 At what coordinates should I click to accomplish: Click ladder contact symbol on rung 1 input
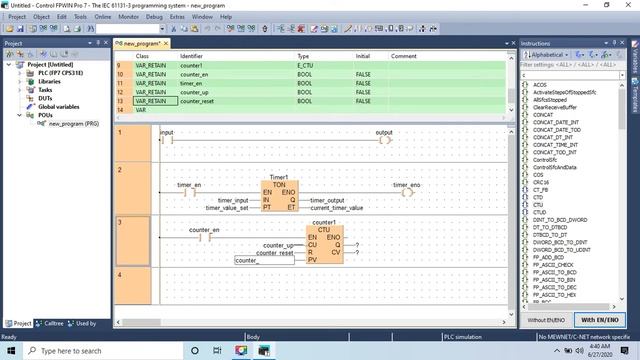click(167, 140)
